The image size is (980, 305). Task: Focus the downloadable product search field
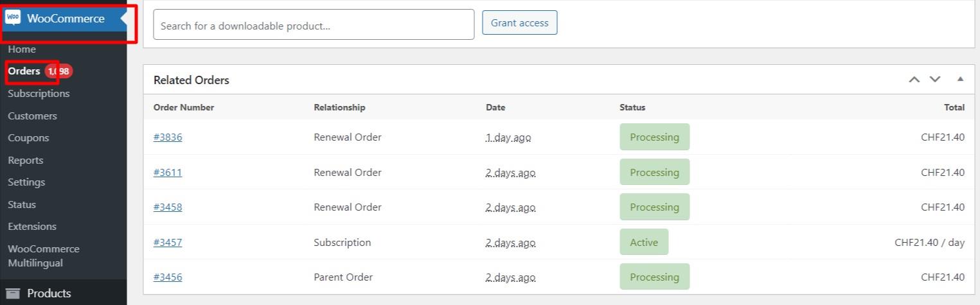click(314, 24)
